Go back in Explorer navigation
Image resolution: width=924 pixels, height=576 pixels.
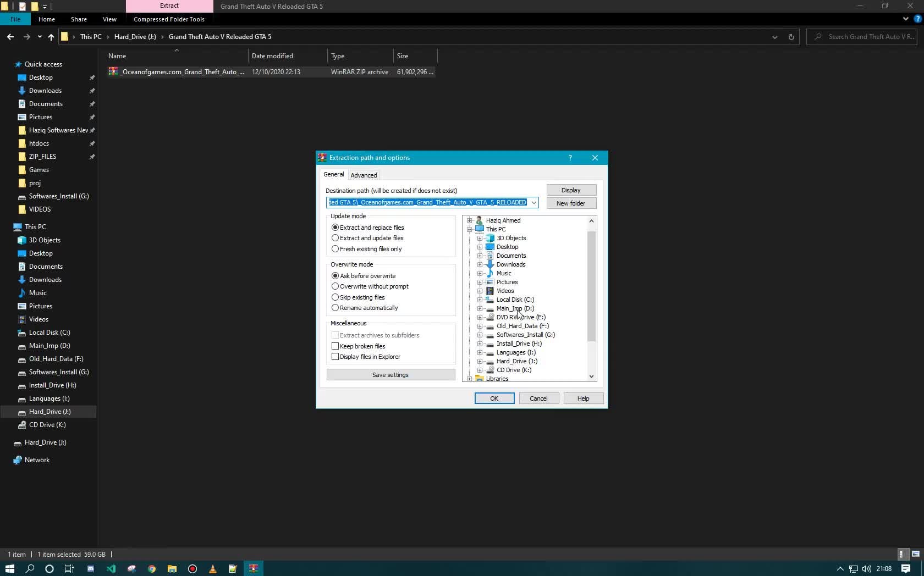(10, 37)
